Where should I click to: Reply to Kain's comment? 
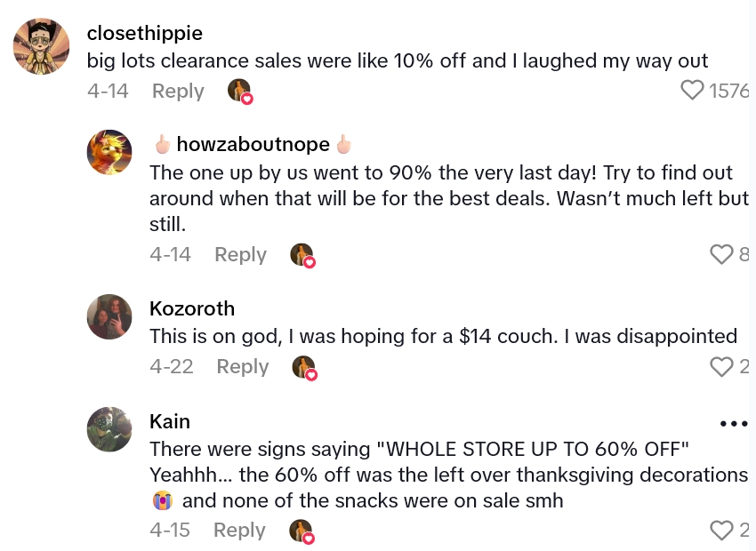(x=239, y=530)
